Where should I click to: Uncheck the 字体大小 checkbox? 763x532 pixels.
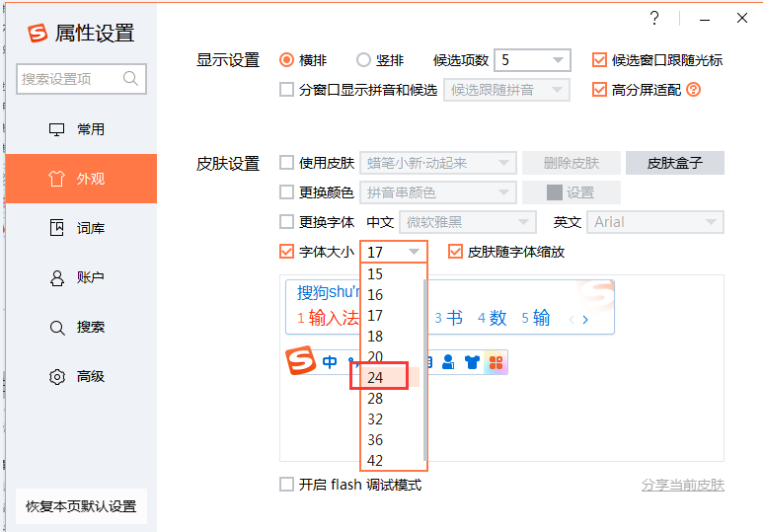[x=286, y=252]
